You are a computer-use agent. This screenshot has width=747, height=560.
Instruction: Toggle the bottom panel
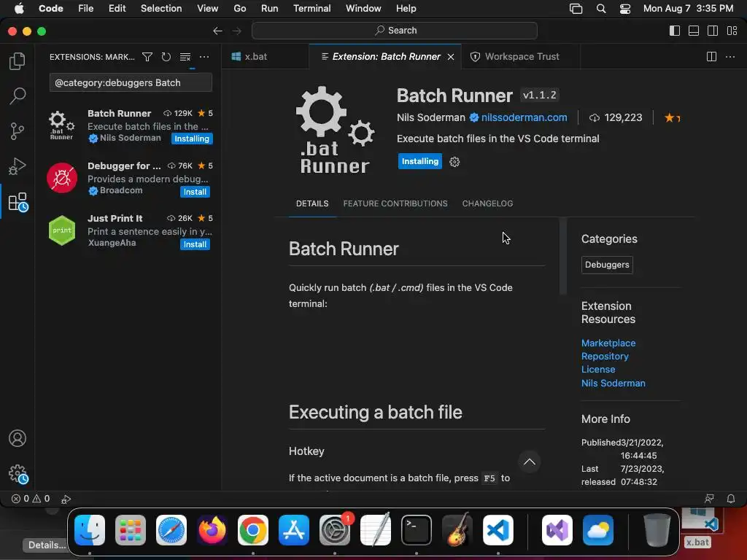point(694,31)
